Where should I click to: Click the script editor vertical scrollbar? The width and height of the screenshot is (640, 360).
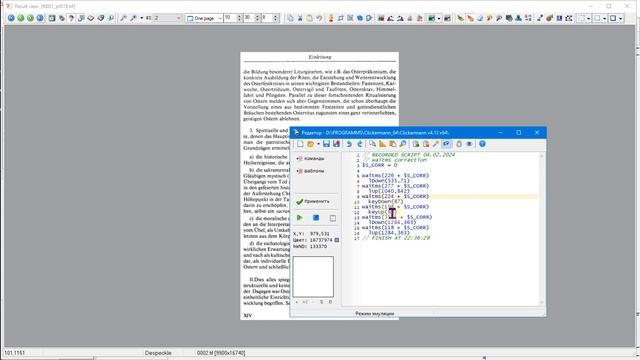(542, 229)
